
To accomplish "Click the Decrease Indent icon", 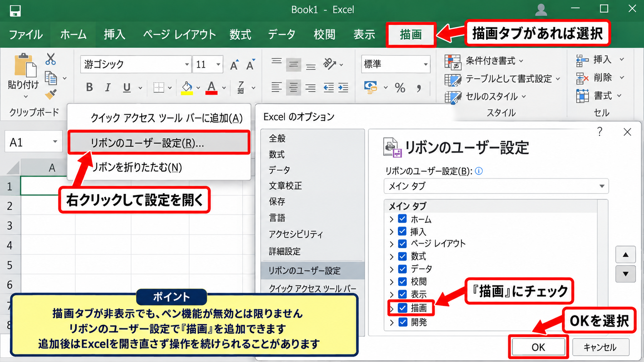I will 329,87.
